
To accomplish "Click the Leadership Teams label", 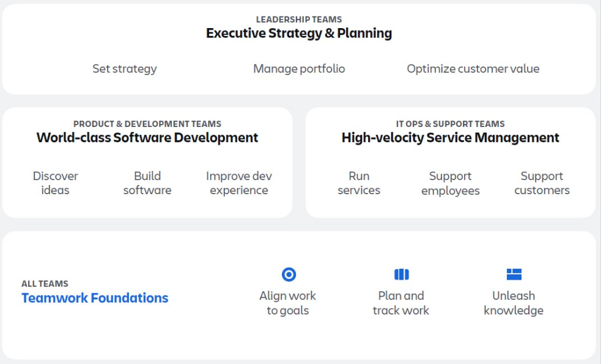I will [x=299, y=20].
